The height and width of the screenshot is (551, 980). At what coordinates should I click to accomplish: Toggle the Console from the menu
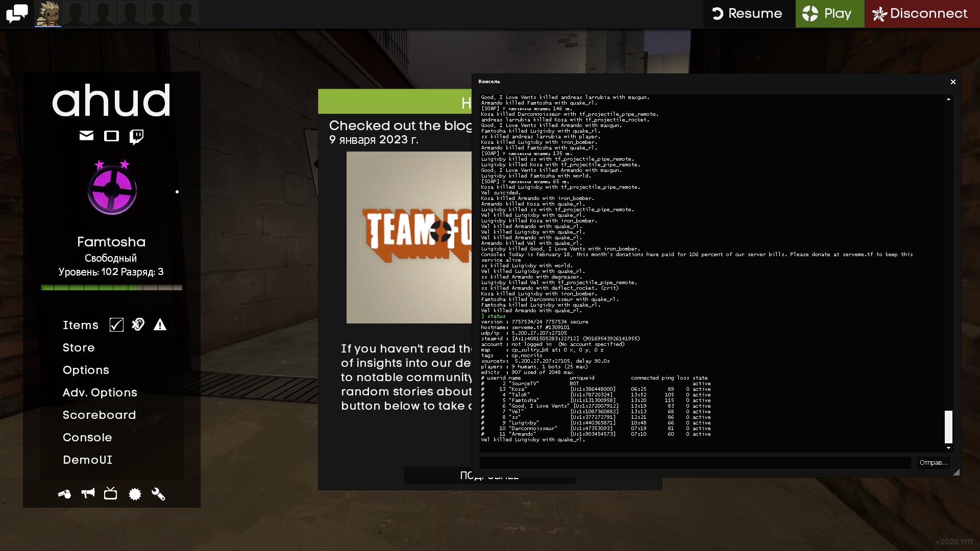tap(87, 437)
